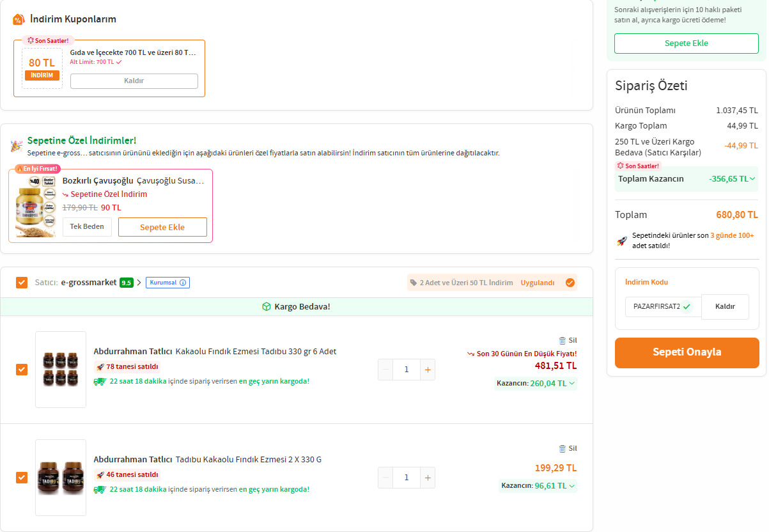Click thumbnail of two Tadıbu jars
Screen dimensions: 769x532
(x=61, y=478)
